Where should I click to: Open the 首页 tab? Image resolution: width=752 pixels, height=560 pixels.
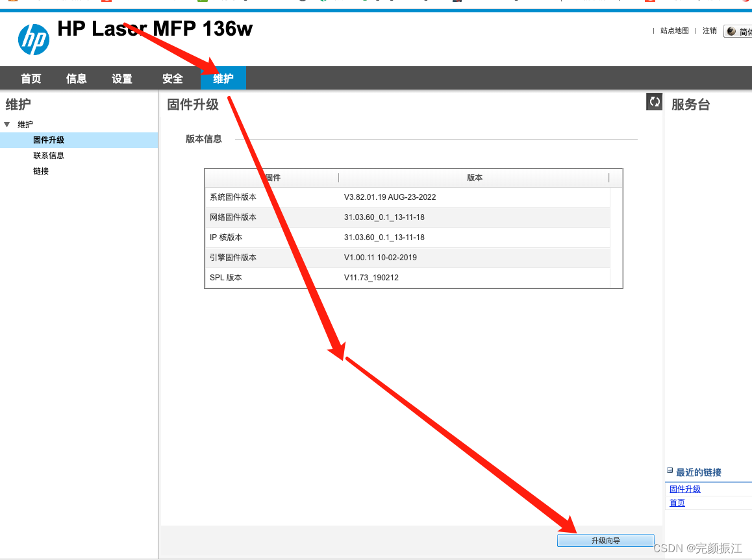pos(31,79)
